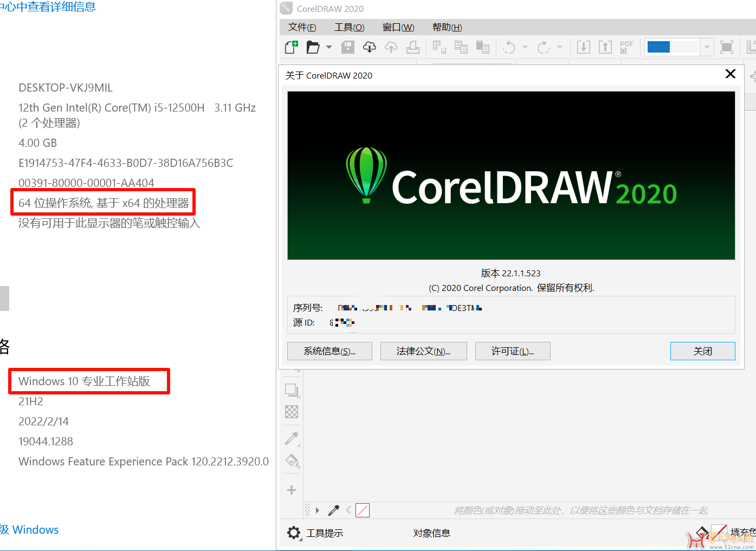Click the 法律公文(N)... button

pyautogui.click(x=423, y=351)
